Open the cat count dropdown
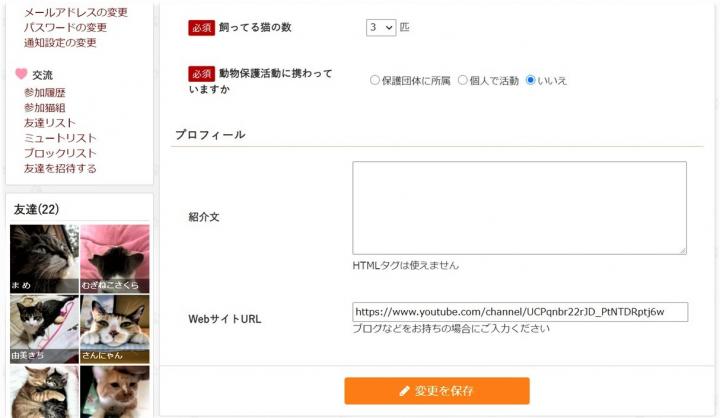 pyautogui.click(x=381, y=28)
